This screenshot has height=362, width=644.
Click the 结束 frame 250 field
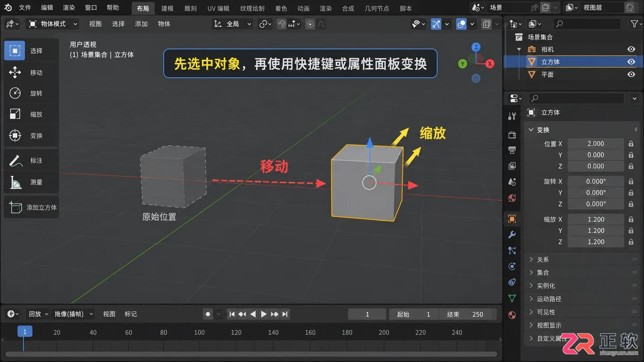point(468,314)
